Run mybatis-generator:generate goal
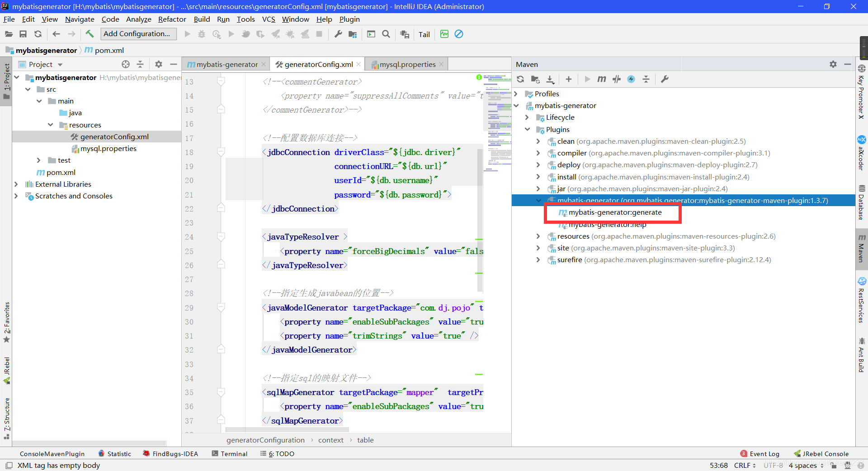The image size is (868, 471). click(x=615, y=212)
